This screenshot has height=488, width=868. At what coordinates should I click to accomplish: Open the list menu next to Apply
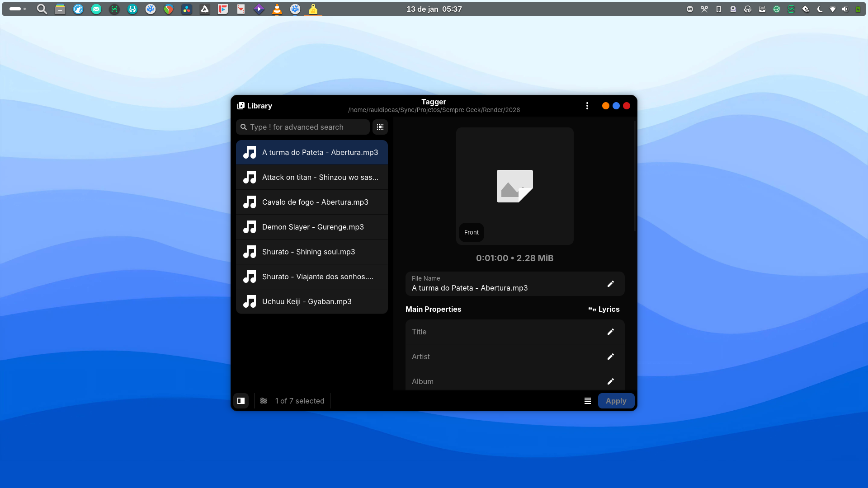click(588, 401)
